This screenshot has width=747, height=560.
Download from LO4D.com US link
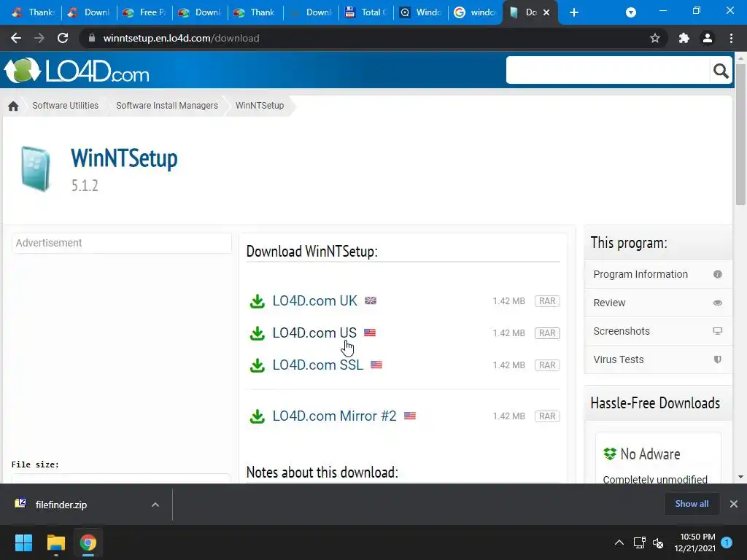[314, 332]
